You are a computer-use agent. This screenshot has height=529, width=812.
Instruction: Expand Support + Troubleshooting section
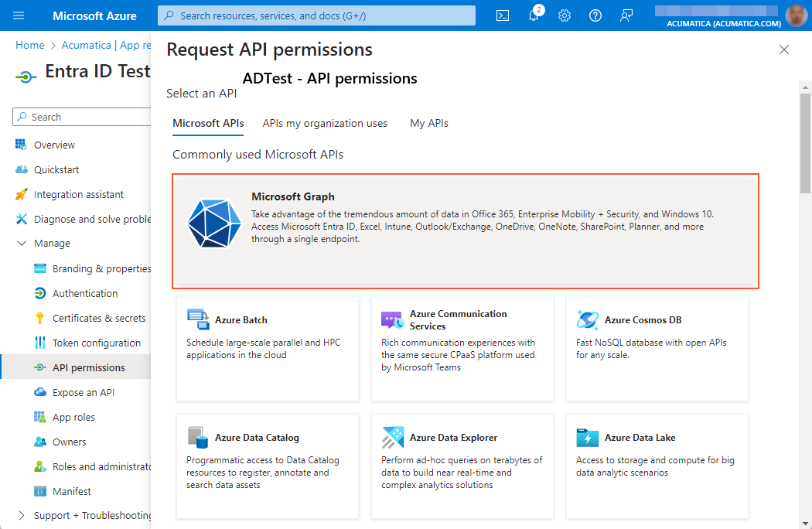pos(22,515)
